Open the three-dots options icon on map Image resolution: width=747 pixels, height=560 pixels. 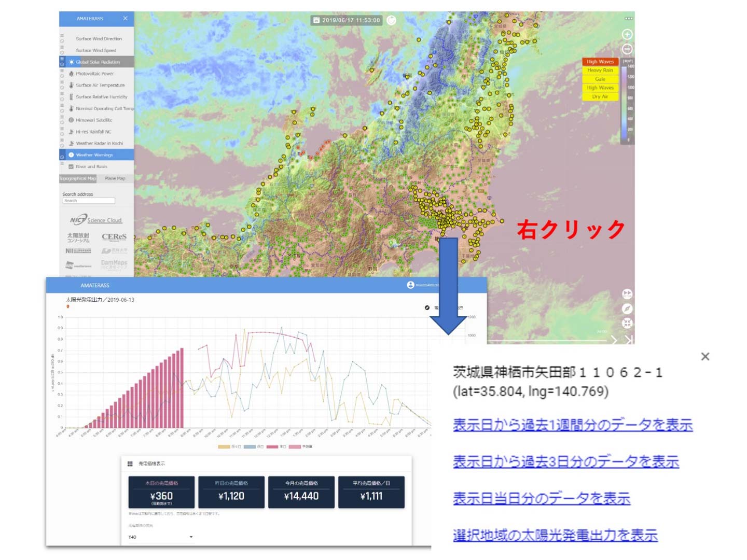pyautogui.click(x=628, y=19)
